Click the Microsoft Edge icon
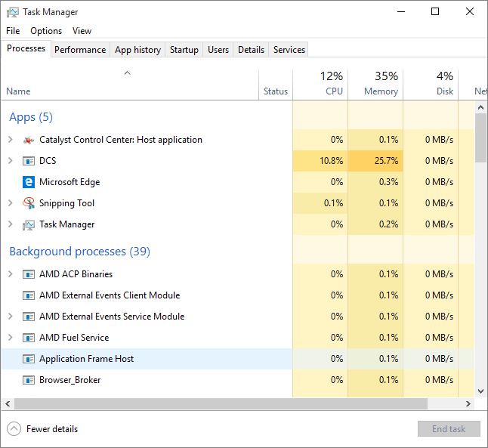This screenshot has width=488, height=448. tap(29, 182)
